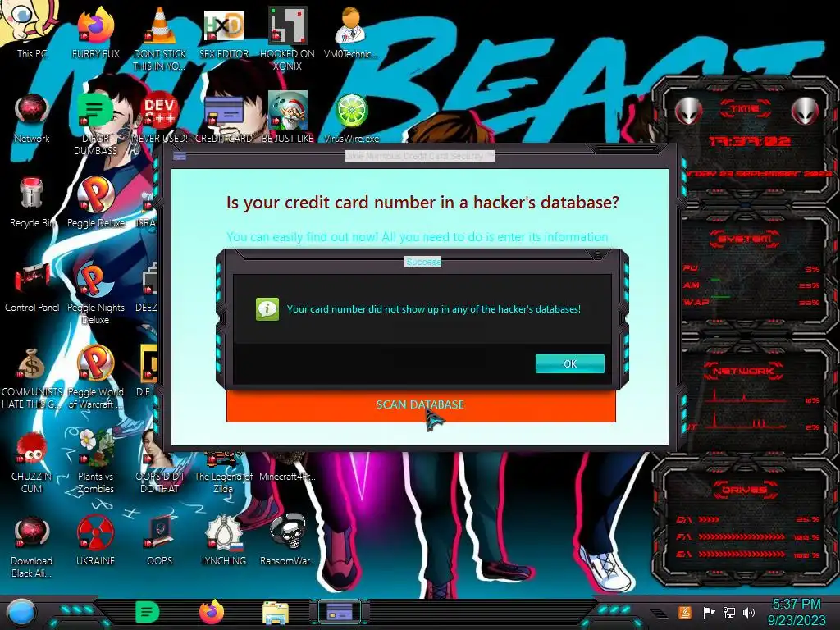Screen dimensions: 840x630
Task: Click the green info icon in Success dialog
Action: 267,309
